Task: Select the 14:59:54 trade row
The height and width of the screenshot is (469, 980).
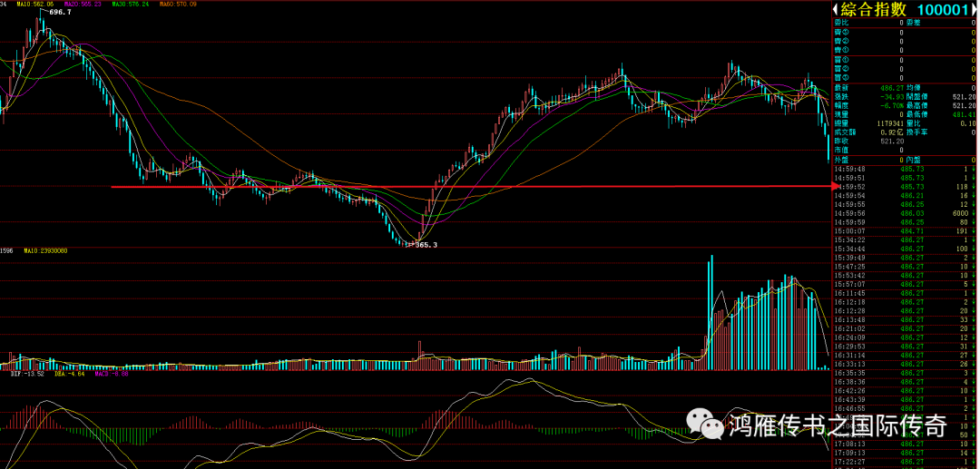Action: pyautogui.click(x=905, y=195)
